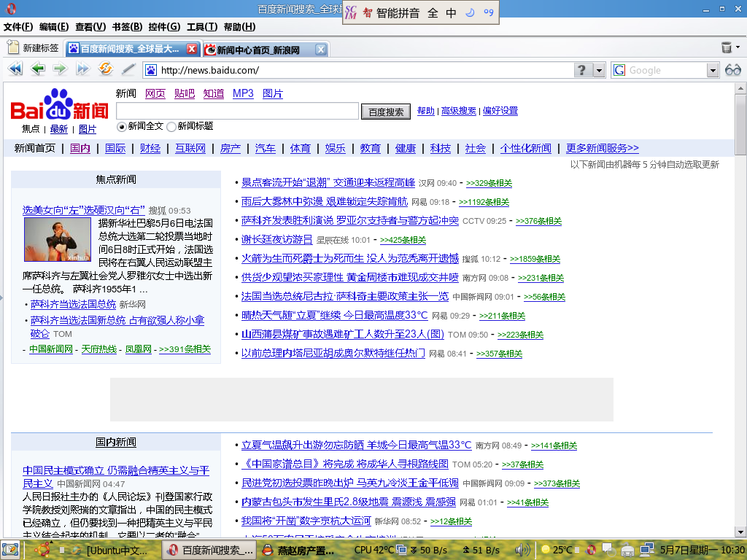This screenshot has width=747, height=560.
Task: Select the 新闻标题 radio button
Action: (x=171, y=127)
